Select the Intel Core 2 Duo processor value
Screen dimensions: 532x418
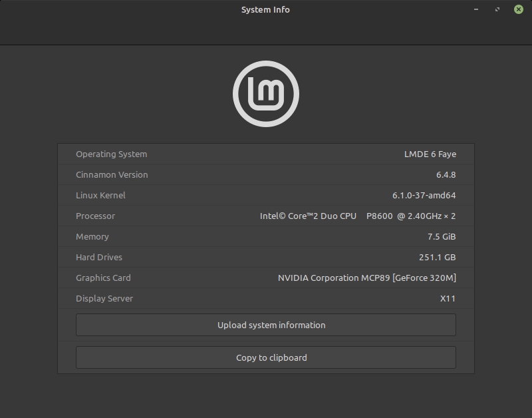tap(358, 216)
